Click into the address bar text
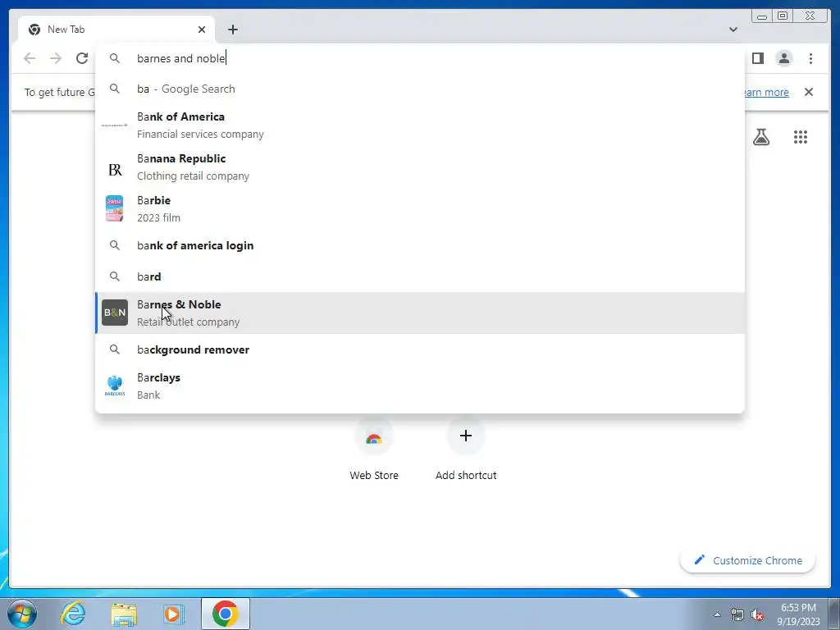The height and width of the screenshot is (630, 840). coord(181,58)
